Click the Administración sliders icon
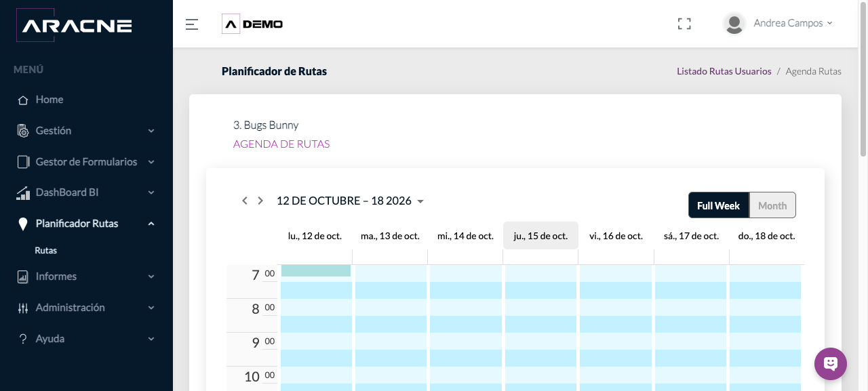Screen dimensions: 868x391 point(23,308)
